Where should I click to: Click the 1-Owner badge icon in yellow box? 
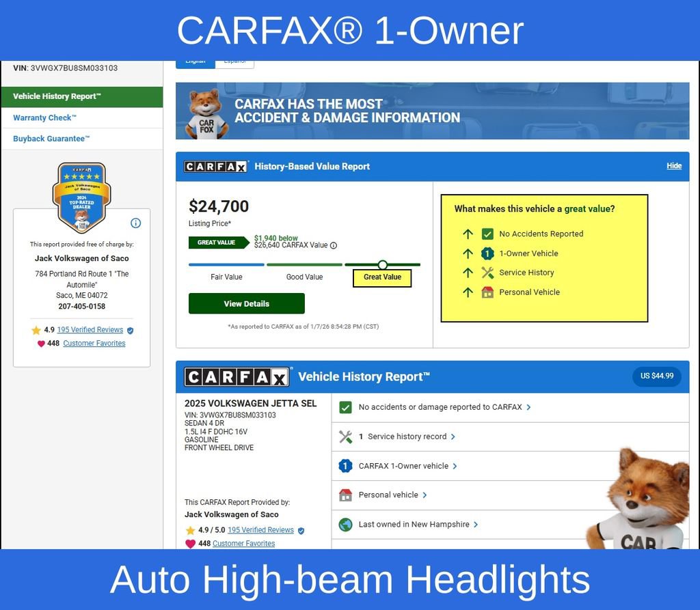(x=487, y=253)
